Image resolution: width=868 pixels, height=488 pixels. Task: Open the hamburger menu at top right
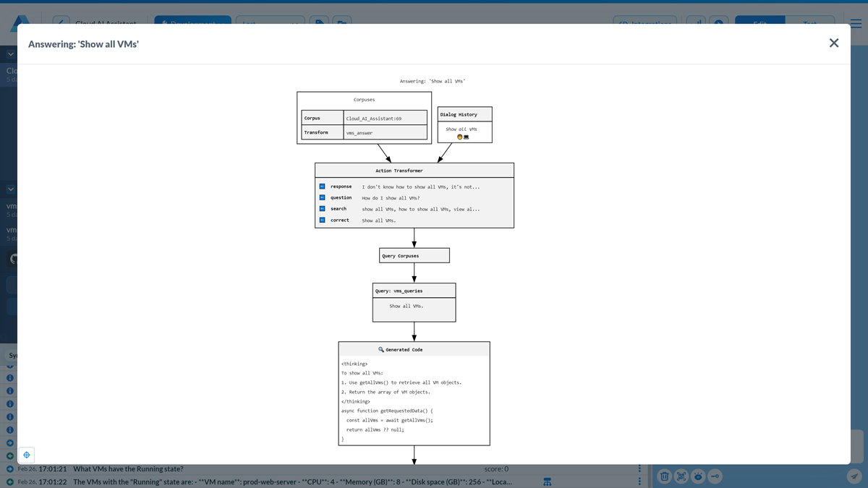pyautogui.click(x=856, y=23)
